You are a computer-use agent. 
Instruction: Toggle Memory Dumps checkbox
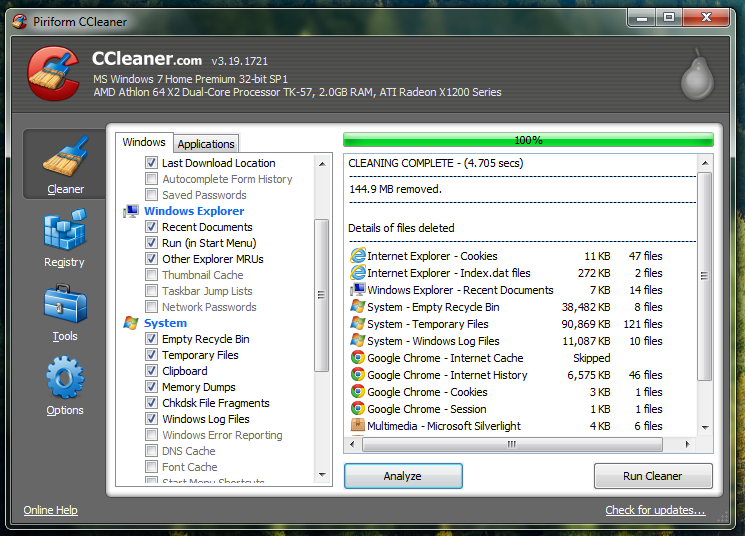click(151, 387)
